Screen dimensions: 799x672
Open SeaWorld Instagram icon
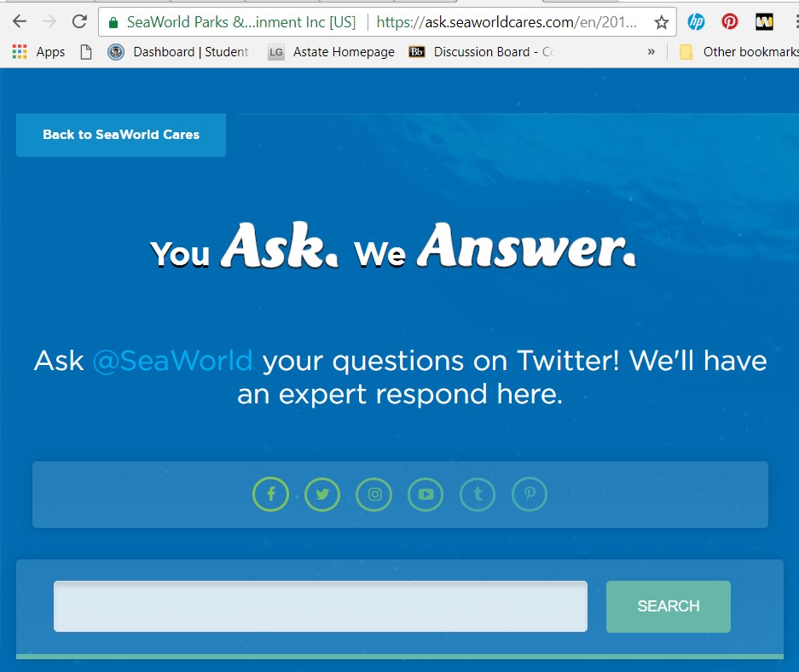point(374,494)
